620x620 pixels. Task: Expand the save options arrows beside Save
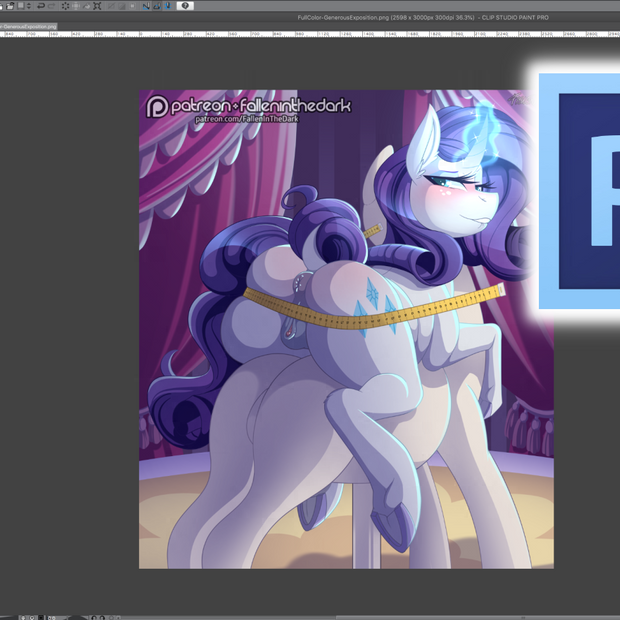pyautogui.click(x=29, y=6)
